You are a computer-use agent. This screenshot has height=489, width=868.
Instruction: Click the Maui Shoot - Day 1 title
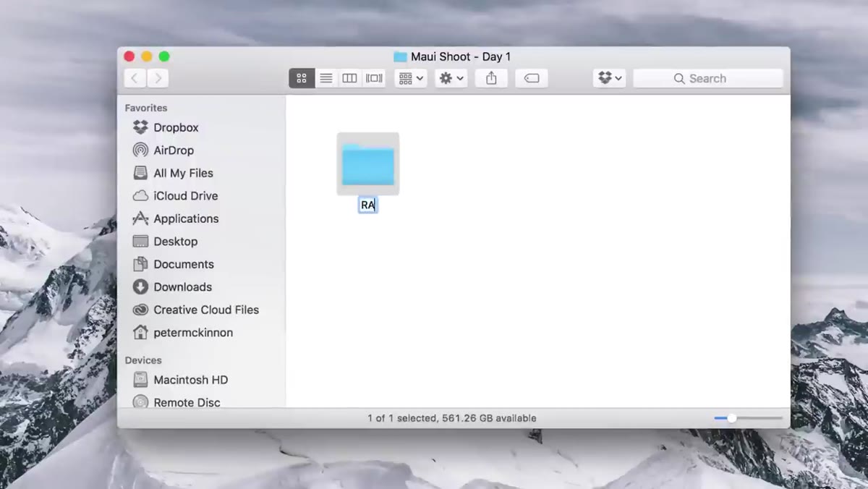[x=461, y=56]
